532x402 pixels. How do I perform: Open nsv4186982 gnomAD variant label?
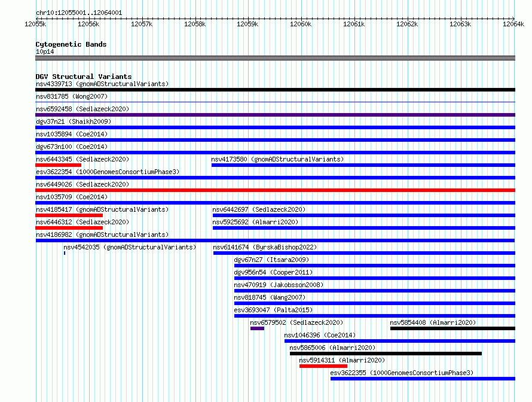102,234
